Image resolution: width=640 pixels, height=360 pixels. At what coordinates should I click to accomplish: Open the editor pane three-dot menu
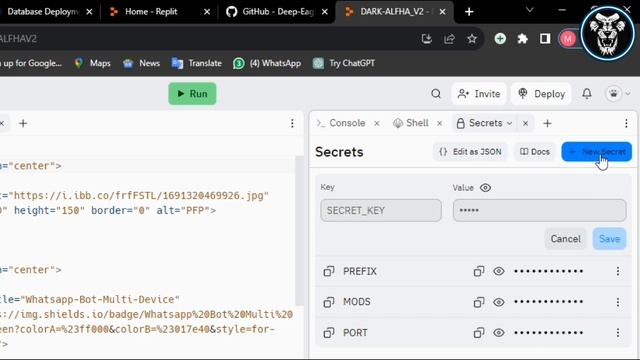(x=292, y=123)
